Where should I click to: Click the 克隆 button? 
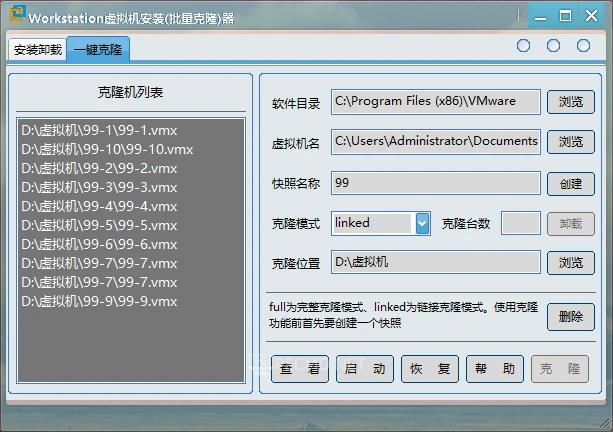560,369
